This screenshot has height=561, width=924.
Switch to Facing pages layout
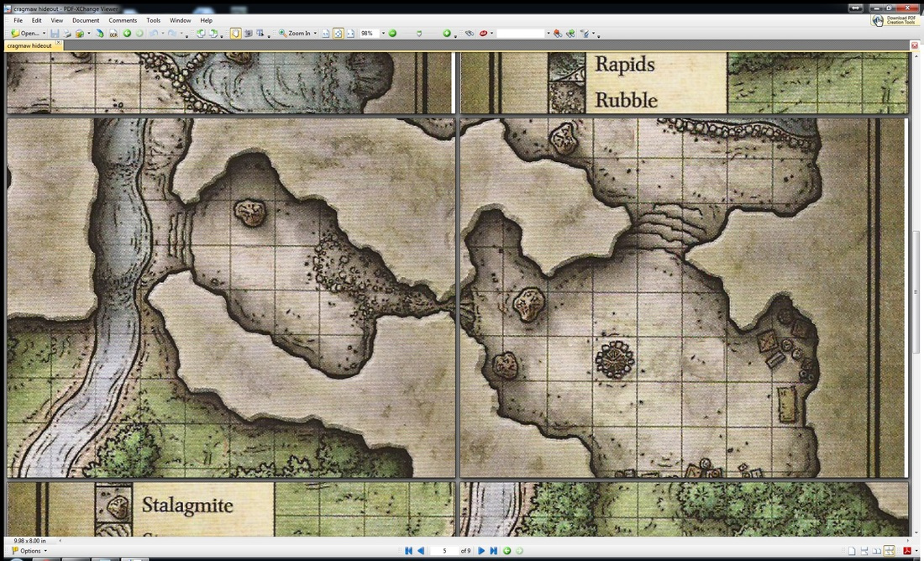(876, 551)
